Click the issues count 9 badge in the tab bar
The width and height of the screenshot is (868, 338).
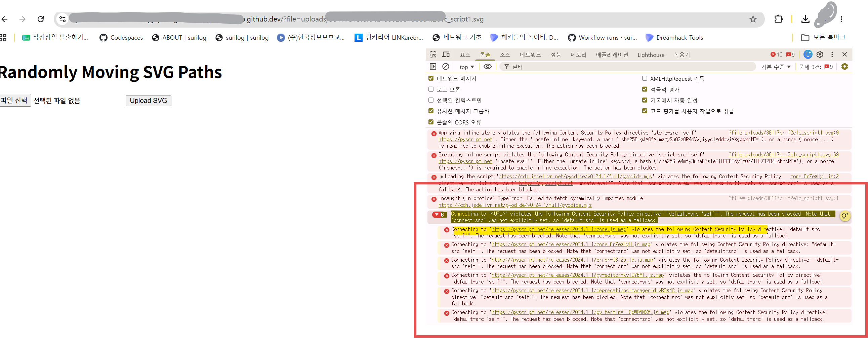pyautogui.click(x=790, y=54)
